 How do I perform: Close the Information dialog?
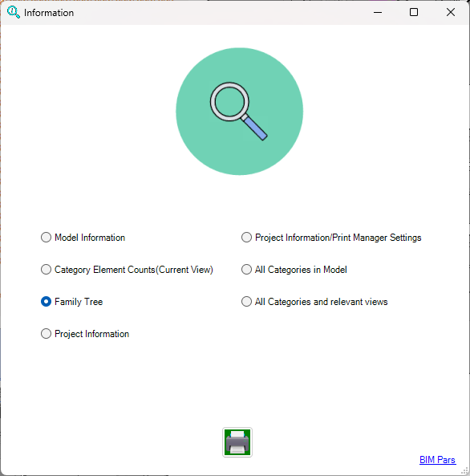[451, 13]
